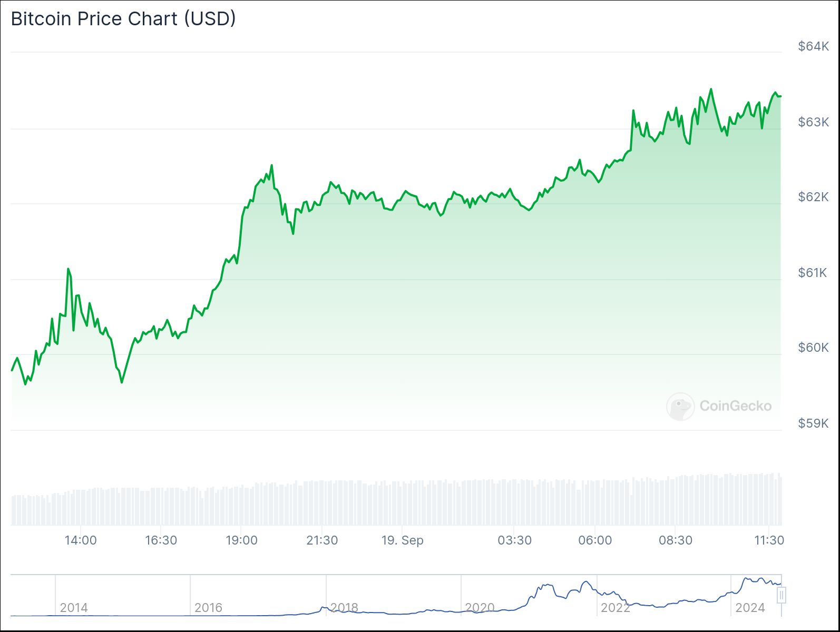
Task: Click the CoinGecko gecko logo icon
Action: pyautogui.click(x=680, y=406)
